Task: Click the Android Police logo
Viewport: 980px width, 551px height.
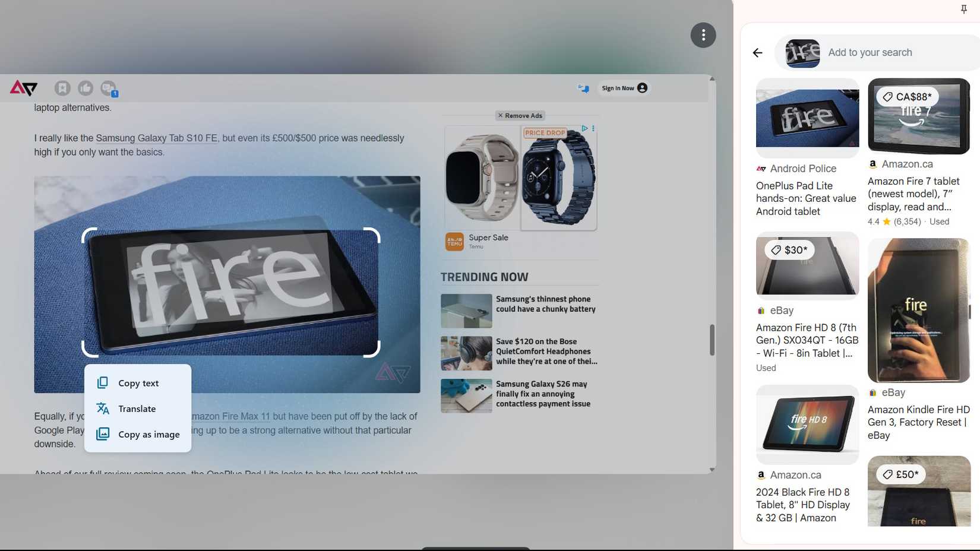Action: pos(23,88)
